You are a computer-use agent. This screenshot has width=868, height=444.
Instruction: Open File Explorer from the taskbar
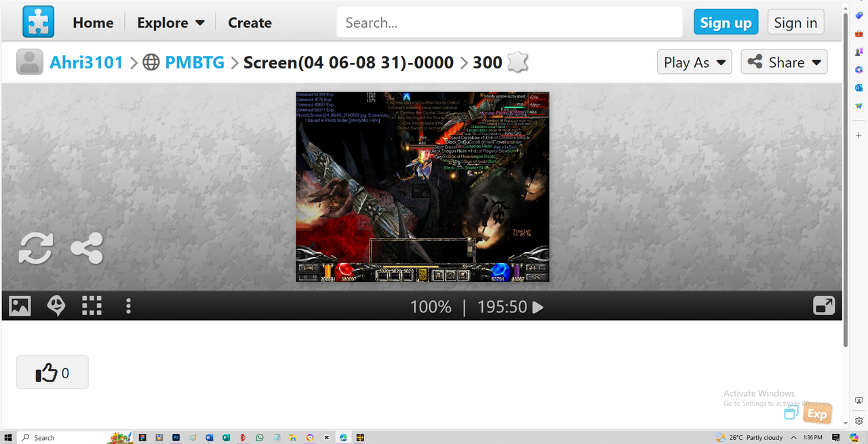point(293,437)
